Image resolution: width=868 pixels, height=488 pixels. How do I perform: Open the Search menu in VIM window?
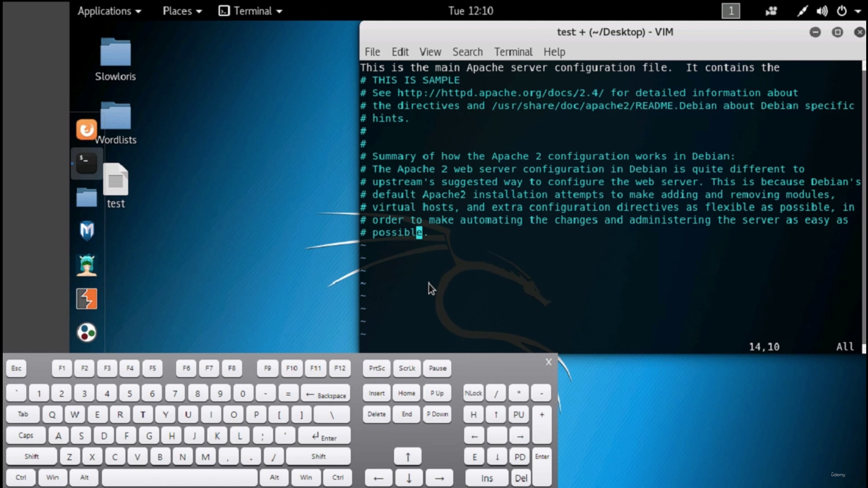467,52
